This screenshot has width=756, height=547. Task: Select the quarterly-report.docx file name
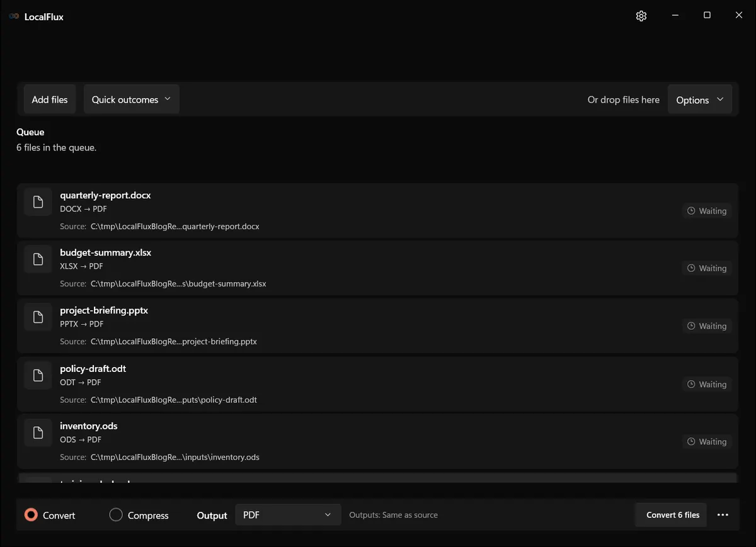point(105,195)
